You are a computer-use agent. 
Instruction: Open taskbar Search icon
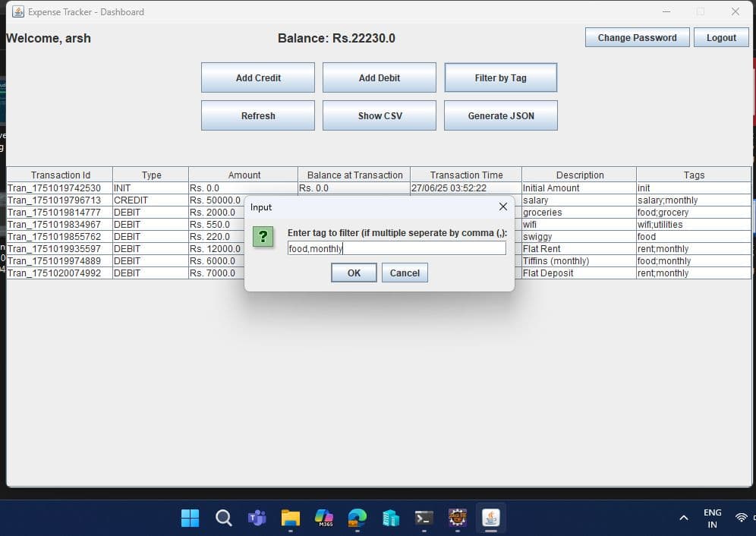click(x=224, y=518)
